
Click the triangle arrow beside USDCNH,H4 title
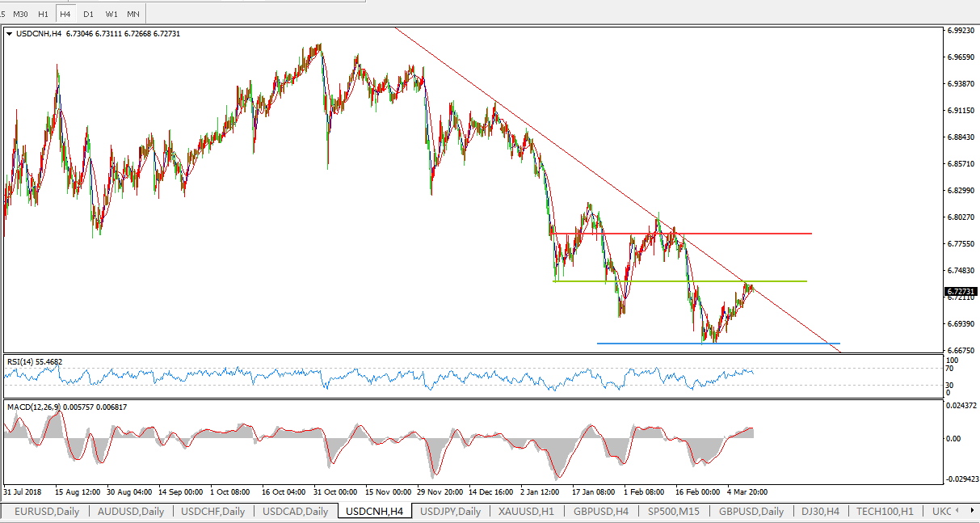pos(10,34)
